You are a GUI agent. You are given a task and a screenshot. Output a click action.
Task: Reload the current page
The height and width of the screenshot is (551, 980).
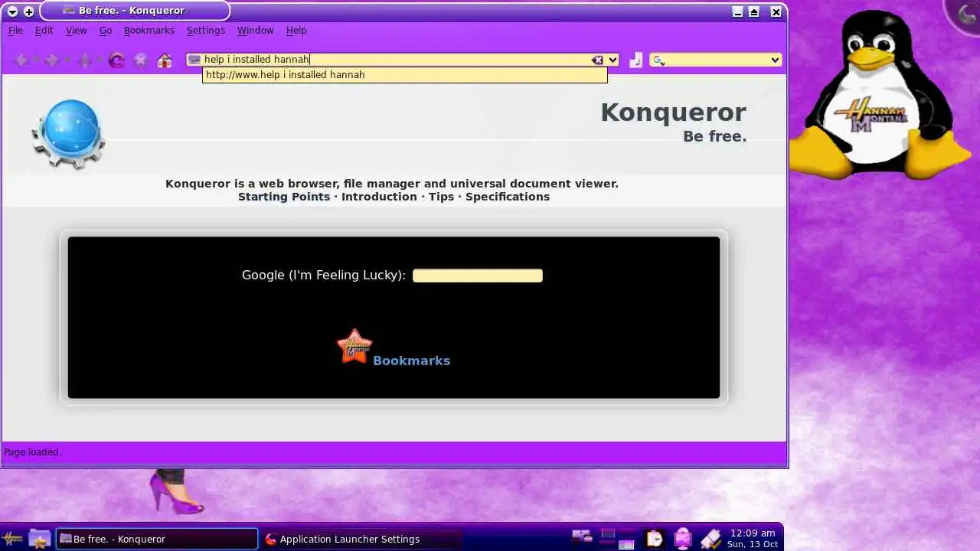coord(116,60)
